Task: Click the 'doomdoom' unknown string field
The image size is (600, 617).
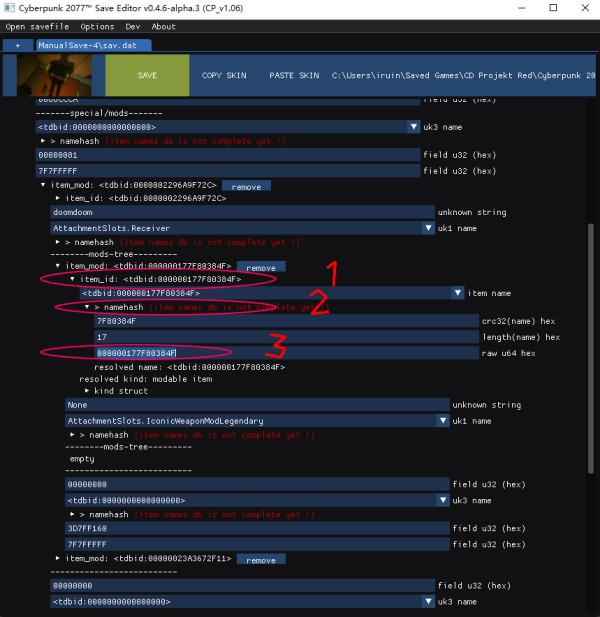Action: (241, 212)
